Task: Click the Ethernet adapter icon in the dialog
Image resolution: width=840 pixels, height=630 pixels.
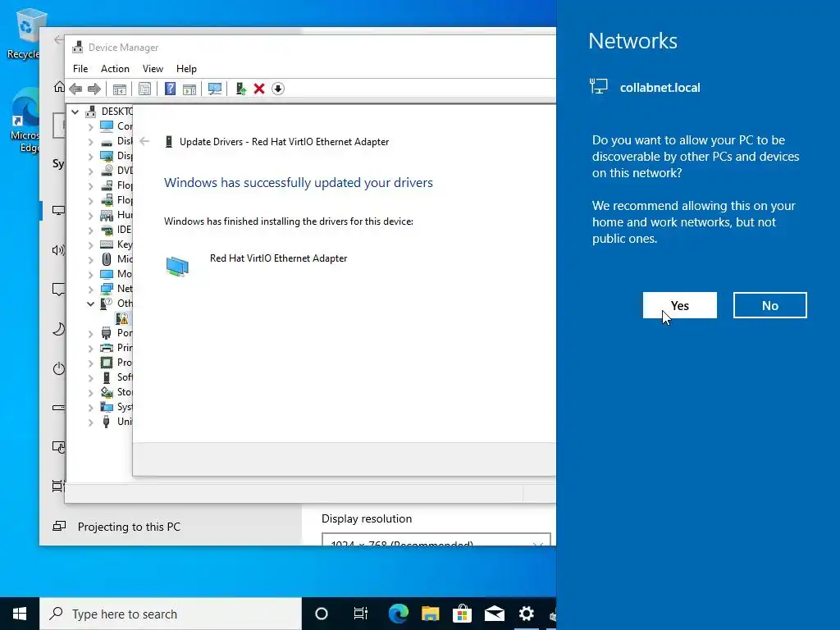Action: click(177, 267)
